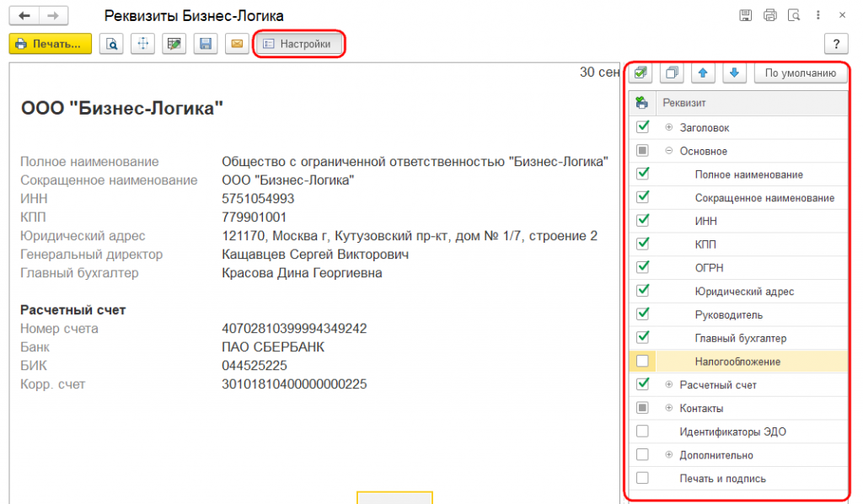Click the Печать... button
Image resolution: width=863 pixels, height=504 pixels.
pyautogui.click(x=50, y=44)
